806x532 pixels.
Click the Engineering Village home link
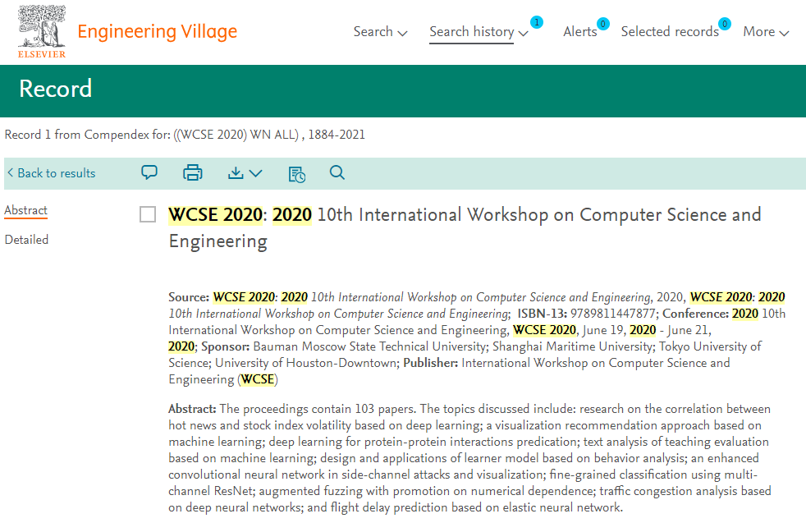(x=157, y=31)
